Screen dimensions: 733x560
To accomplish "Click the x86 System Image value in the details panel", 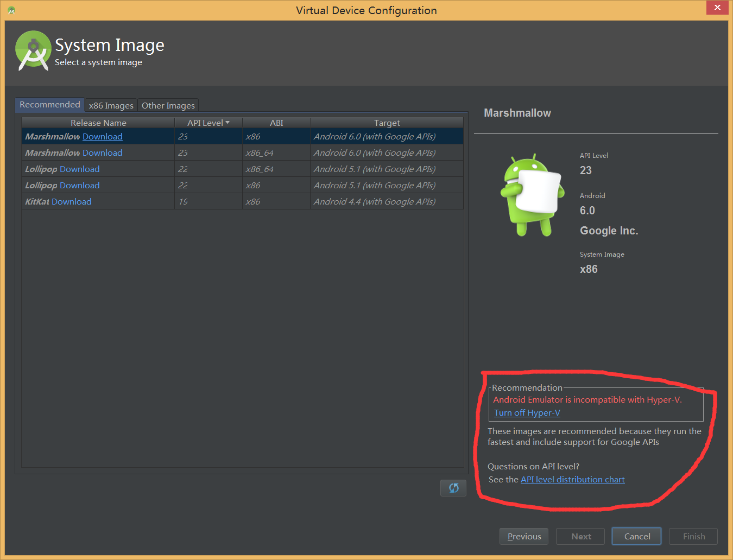I will pyautogui.click(x=589, y=269).
